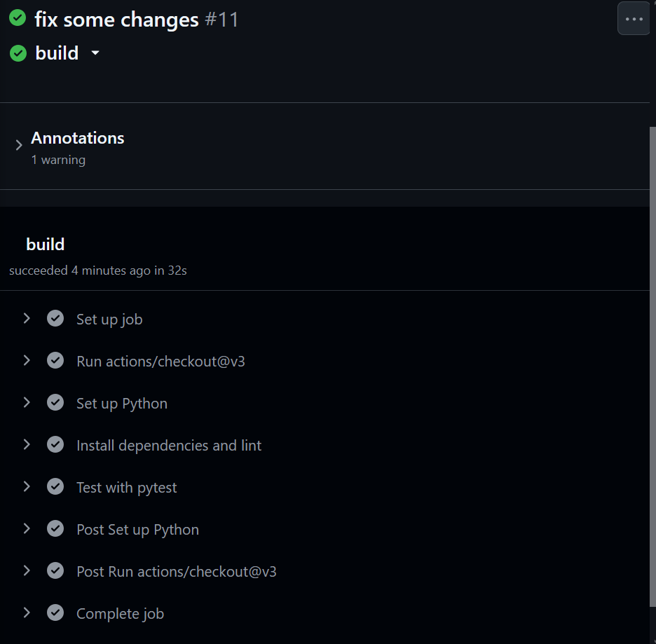
Task: Expand the Test with pytest step
Action: click(x=27, y=486)
